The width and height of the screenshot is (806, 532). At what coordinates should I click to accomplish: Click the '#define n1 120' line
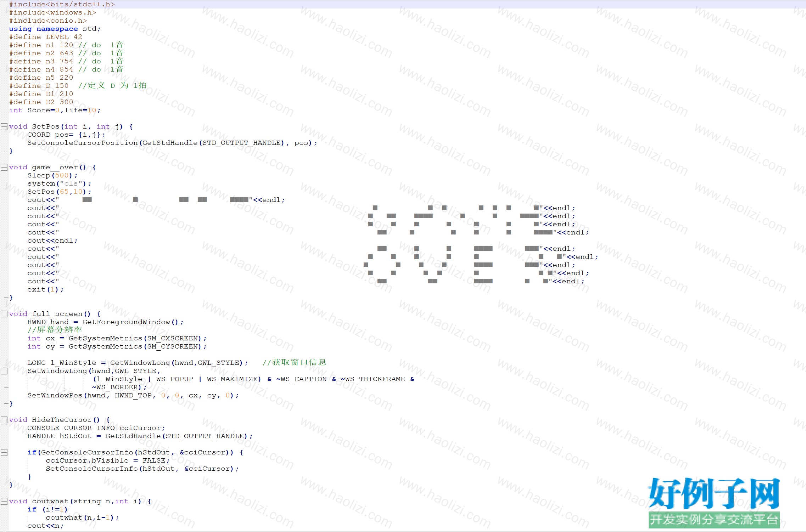[66, 45]
